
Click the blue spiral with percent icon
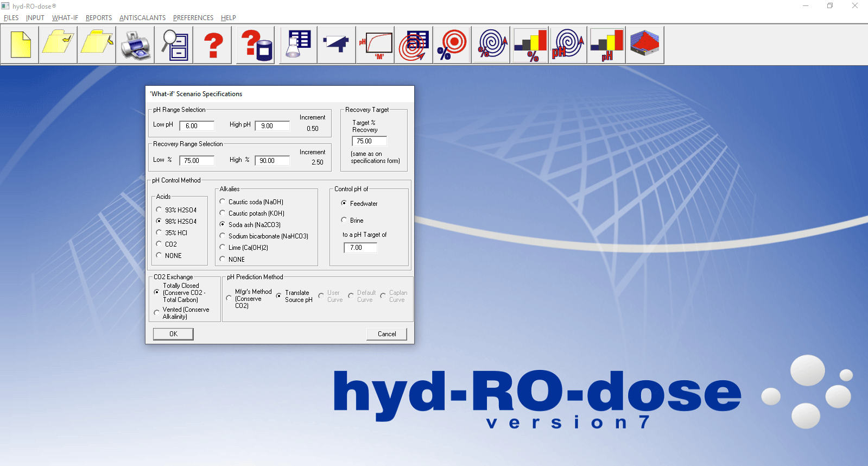(x=491, y=45)
